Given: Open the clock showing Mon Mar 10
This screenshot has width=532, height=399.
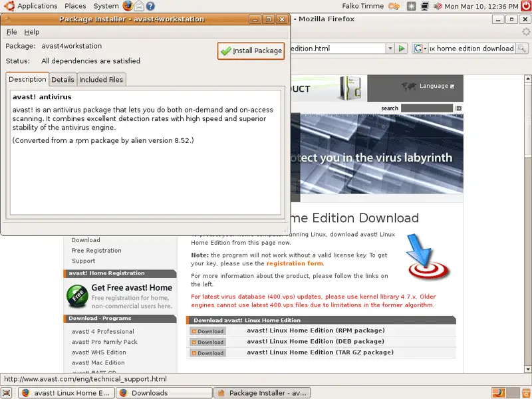Looking at the screenshot, I should 481,6.
